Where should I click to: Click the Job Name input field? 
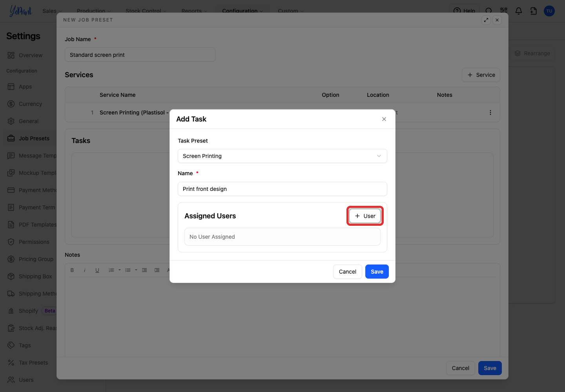coord(140,55)
